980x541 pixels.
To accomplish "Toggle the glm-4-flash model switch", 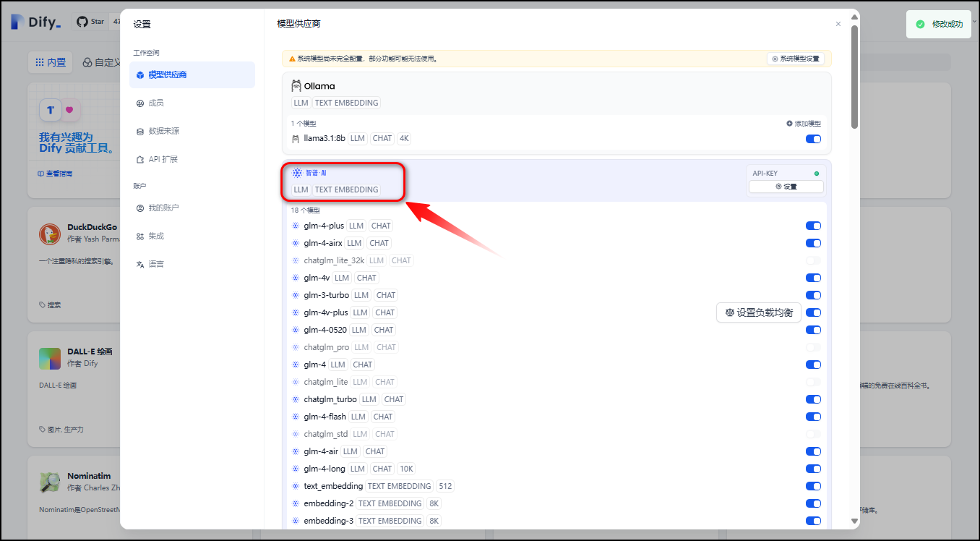I will pyautogui.click(x=813, y=417).
